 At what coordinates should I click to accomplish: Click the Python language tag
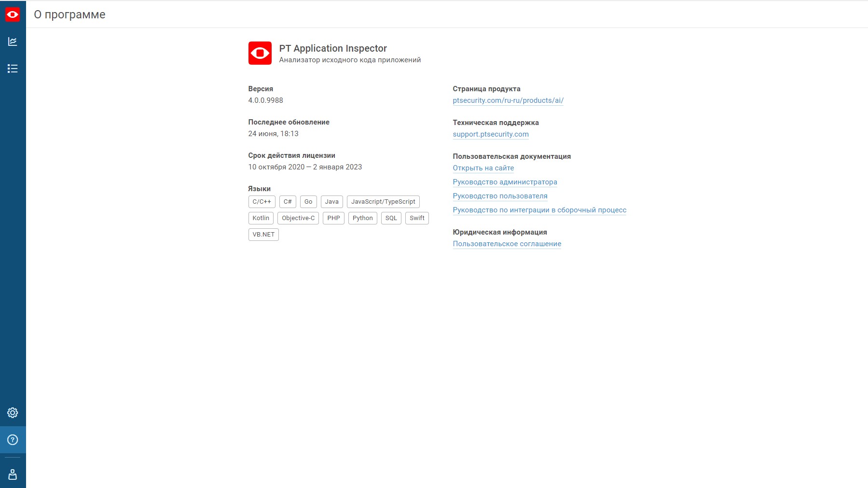coord(363,218)
